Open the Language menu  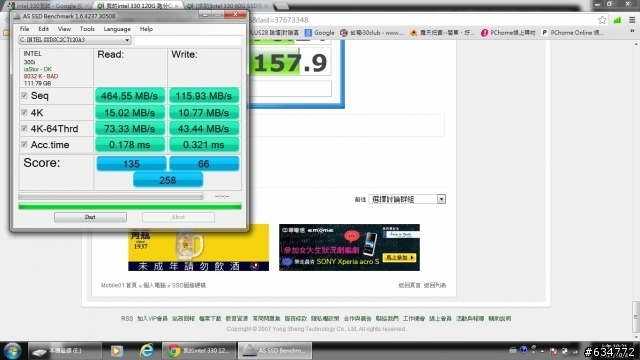[x=117, y=29]
